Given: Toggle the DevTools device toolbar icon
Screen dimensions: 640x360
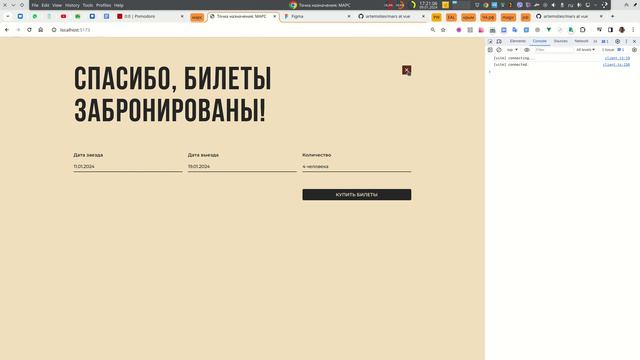Looking at the screenshot, I should 499,41.
